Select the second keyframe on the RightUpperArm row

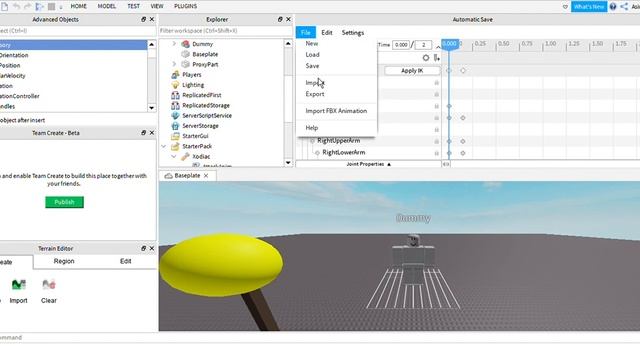tap(463, 141)
